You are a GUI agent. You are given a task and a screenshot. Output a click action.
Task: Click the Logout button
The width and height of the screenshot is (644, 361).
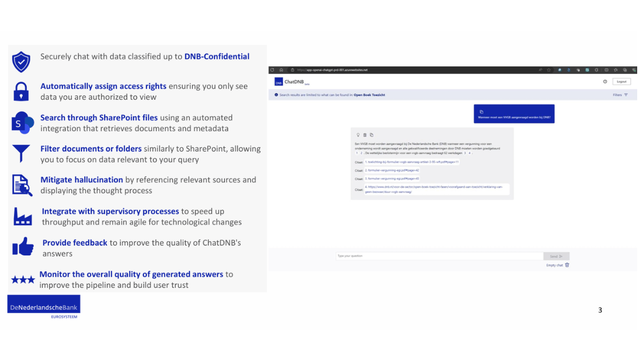pyautogui.click(x=622, y=81)
